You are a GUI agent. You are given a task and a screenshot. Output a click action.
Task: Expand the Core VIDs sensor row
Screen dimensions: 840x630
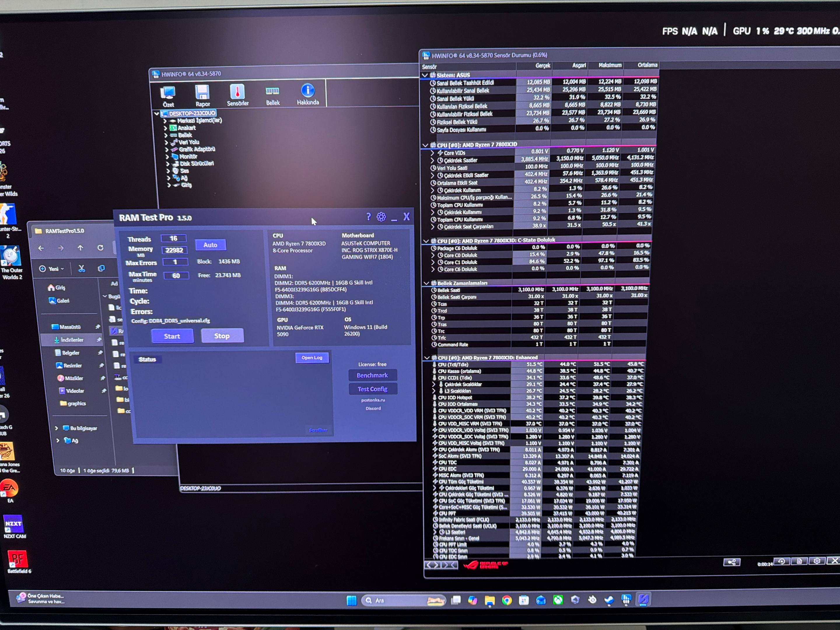432,153
